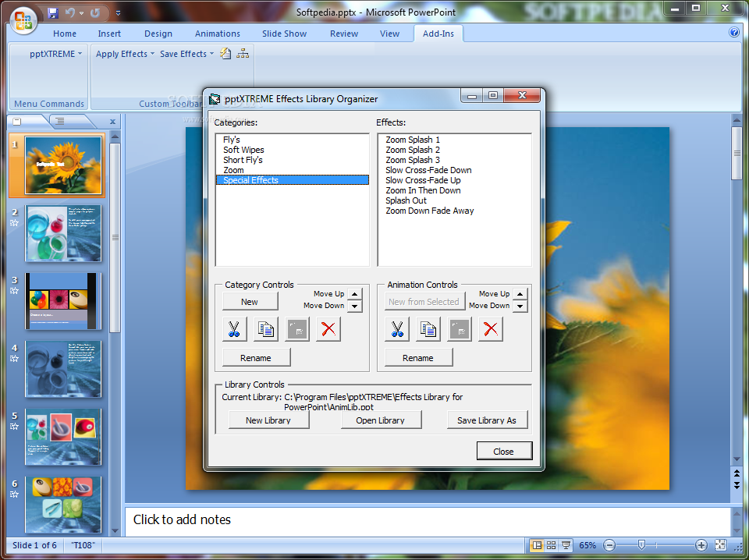Move animation down arrow button
This screenshot has width=749, height=560.
(x=520, y=306)
